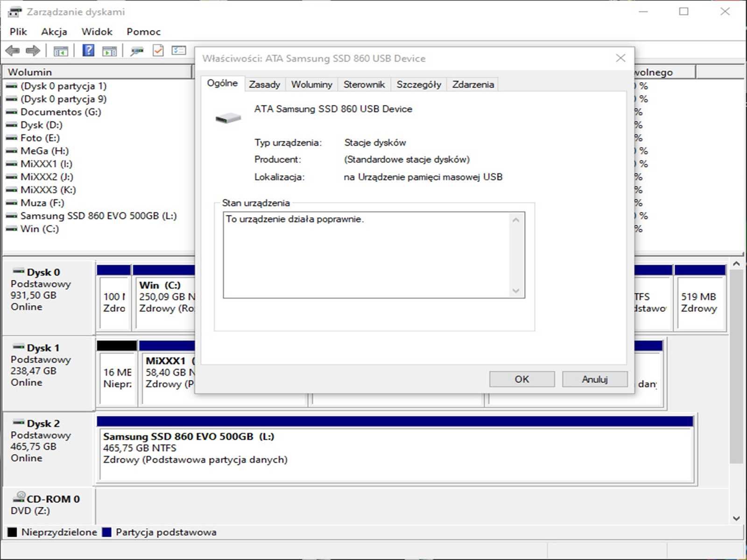The height and width of the screenshot is (560, 747).
Task: Click the settings checklist toolbar icon
Action: pyautogui.click(x=179, y=50)
